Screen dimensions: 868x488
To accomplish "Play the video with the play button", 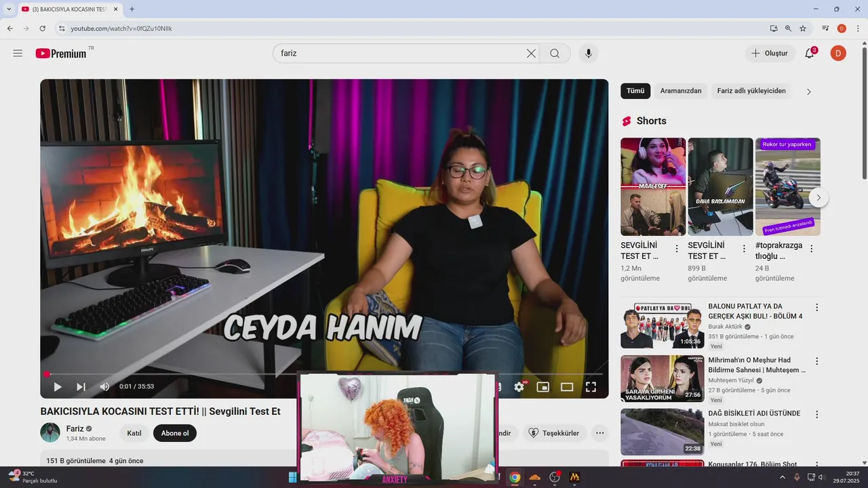I will click(58, 387).
